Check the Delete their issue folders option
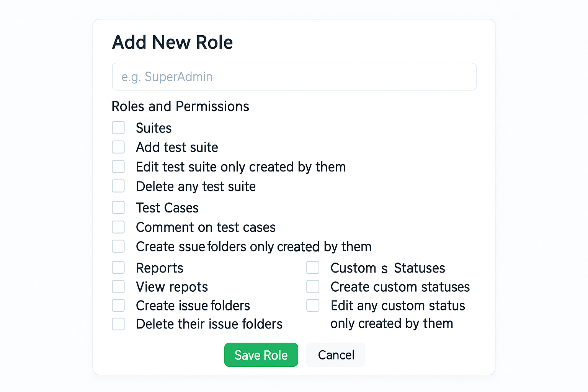Viewport: 588px width, 392px height. [118, 324]
